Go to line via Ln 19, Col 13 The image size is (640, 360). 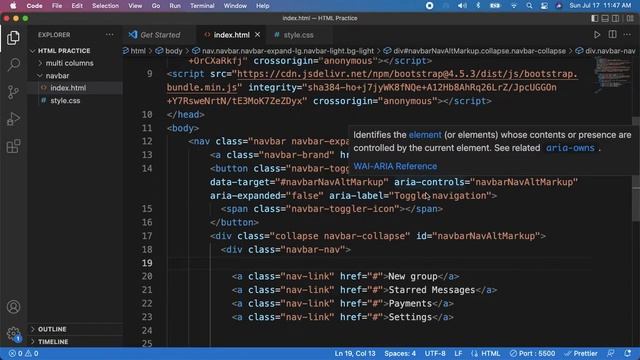[x=355, y=353]
